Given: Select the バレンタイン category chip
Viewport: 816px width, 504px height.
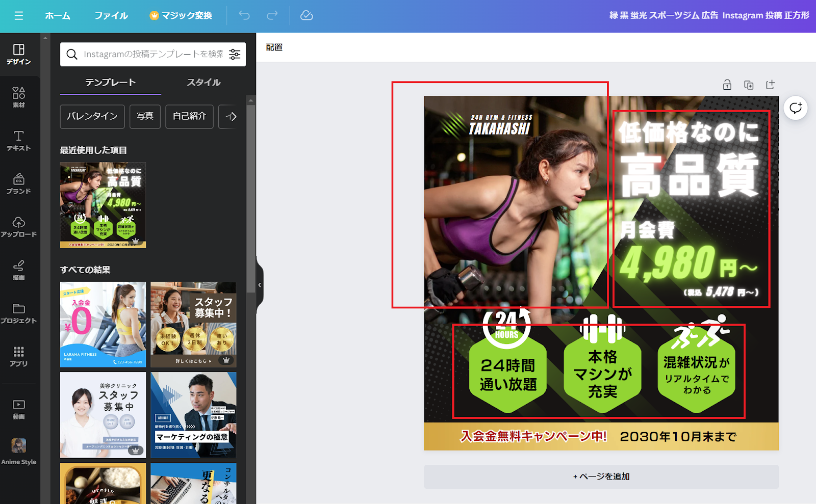Looking at the screenshot, I should pyautogui.click(x=92, y=116).
